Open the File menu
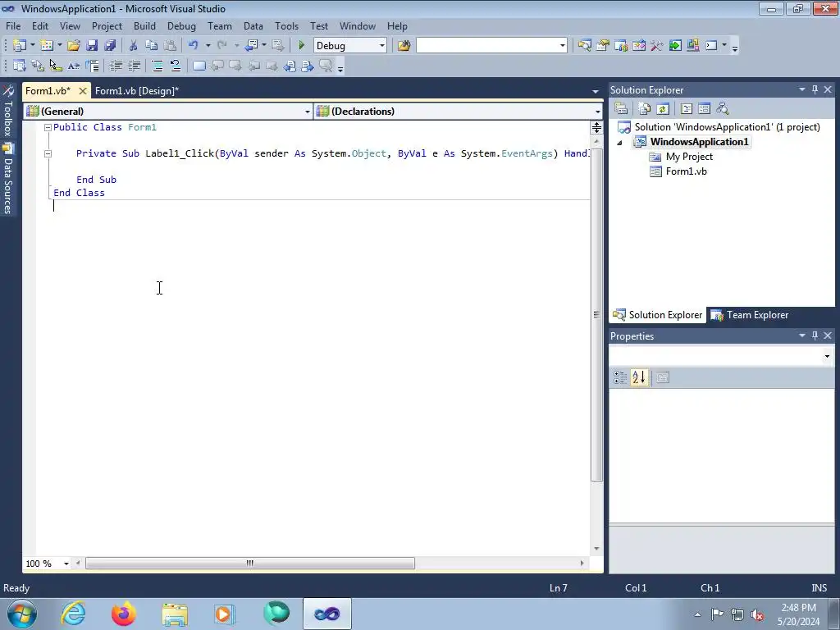Viewport: 840px width, 630px height. coord(13,25)
